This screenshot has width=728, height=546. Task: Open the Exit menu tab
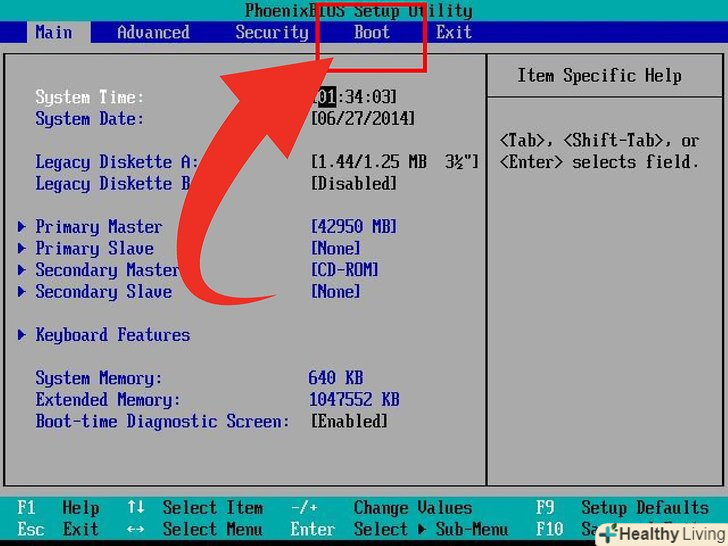tap(454, 32)
